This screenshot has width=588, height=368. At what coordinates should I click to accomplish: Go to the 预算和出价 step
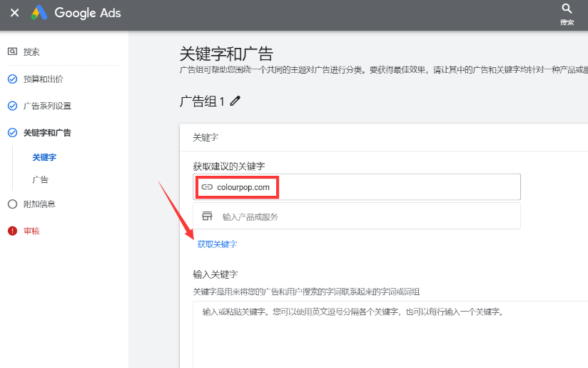click(43, 79)
